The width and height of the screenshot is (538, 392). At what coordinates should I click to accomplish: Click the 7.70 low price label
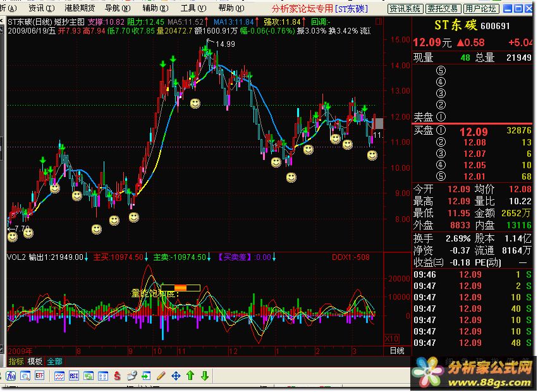22,228
